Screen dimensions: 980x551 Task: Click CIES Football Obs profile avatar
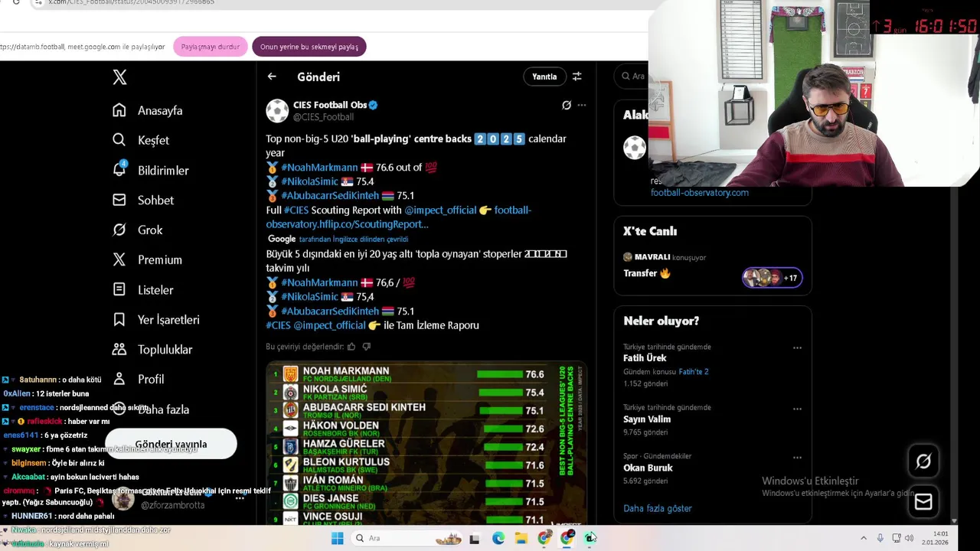(277, 111)
